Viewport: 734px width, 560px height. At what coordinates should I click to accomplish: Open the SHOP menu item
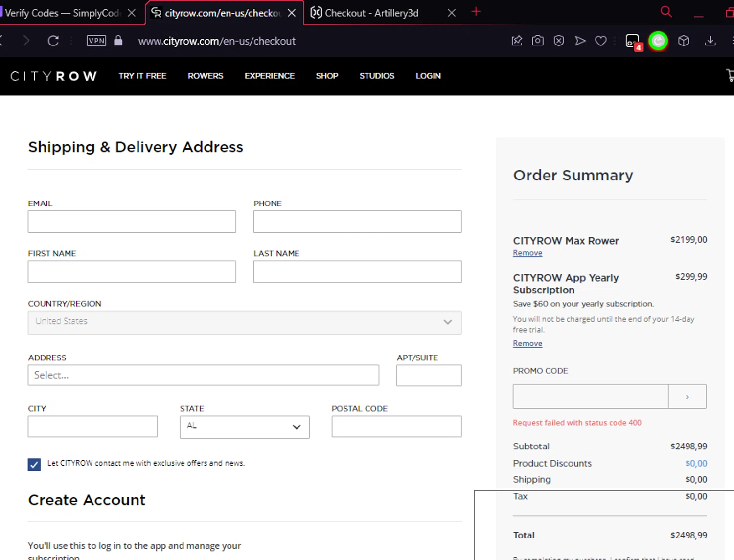click(327, 76)
